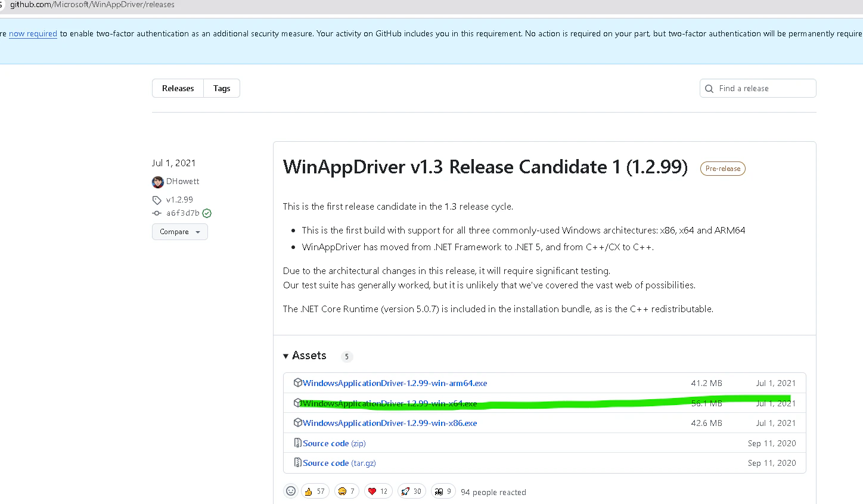Click the "Assets" heading text
Screen dimensions: 863x504
(309, 356)
